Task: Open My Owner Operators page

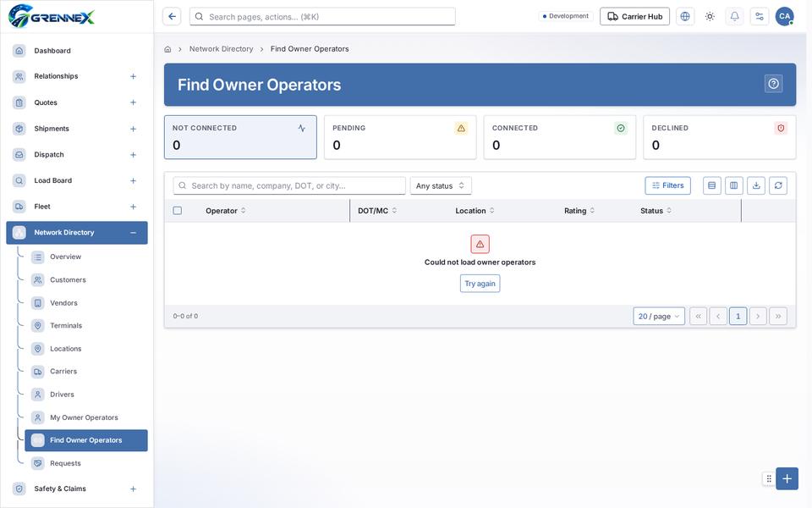Action: (86, 417)
